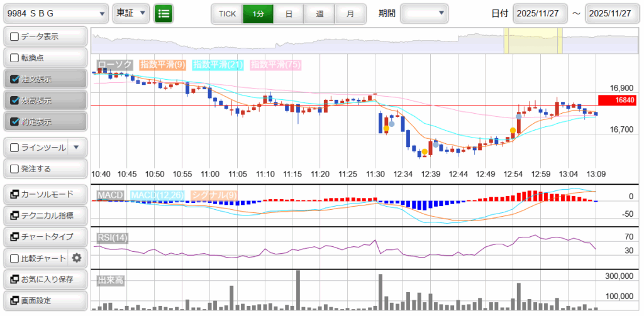The width and height of the screenshot is (644, 316).
Task: Open the テクニカル指標 panel
Action: pyautogui.click(x=45, y=215)
